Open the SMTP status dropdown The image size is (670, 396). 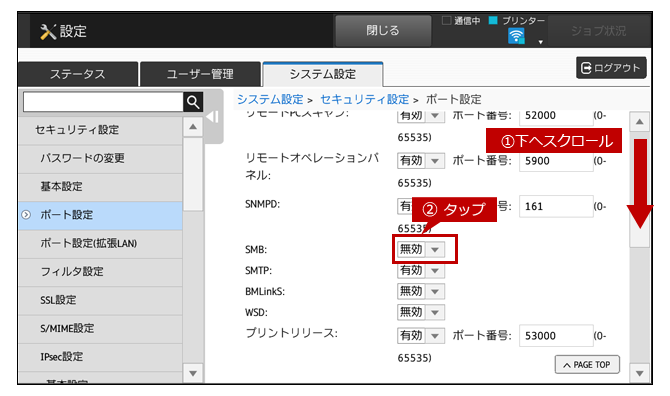(421, 270)
